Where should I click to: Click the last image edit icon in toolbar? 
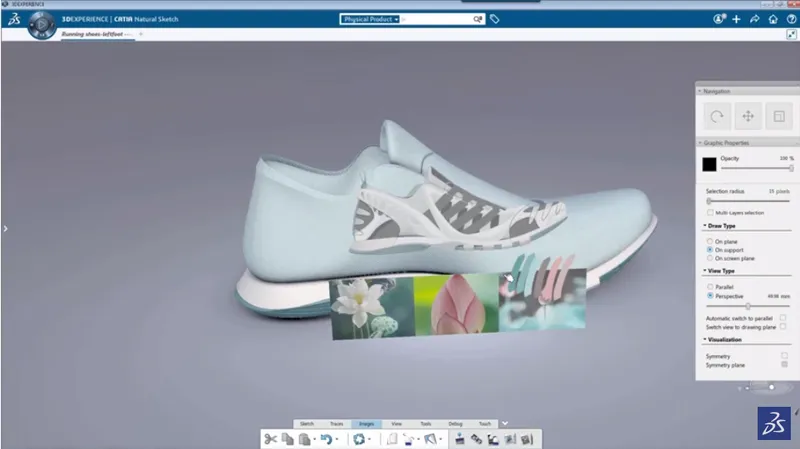point(527,439)
